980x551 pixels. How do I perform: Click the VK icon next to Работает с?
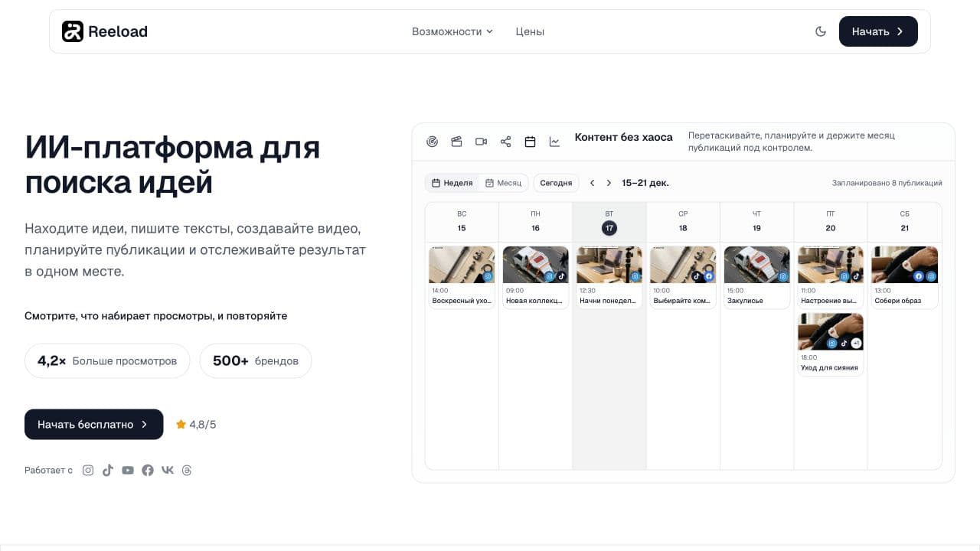point(168,470)
